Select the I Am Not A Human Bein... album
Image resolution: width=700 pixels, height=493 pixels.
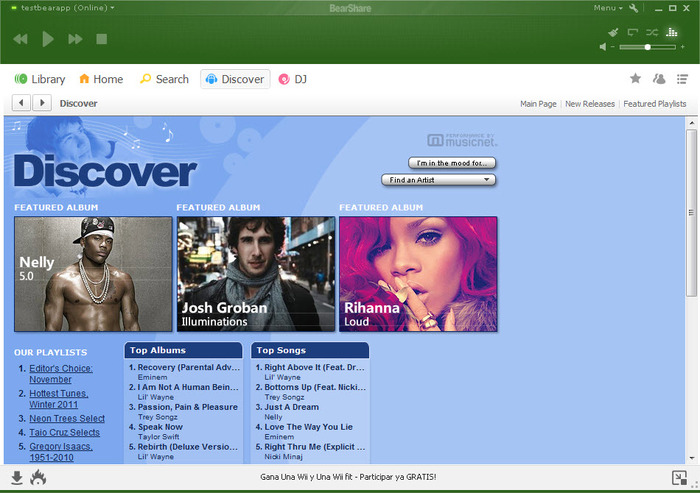188,387
